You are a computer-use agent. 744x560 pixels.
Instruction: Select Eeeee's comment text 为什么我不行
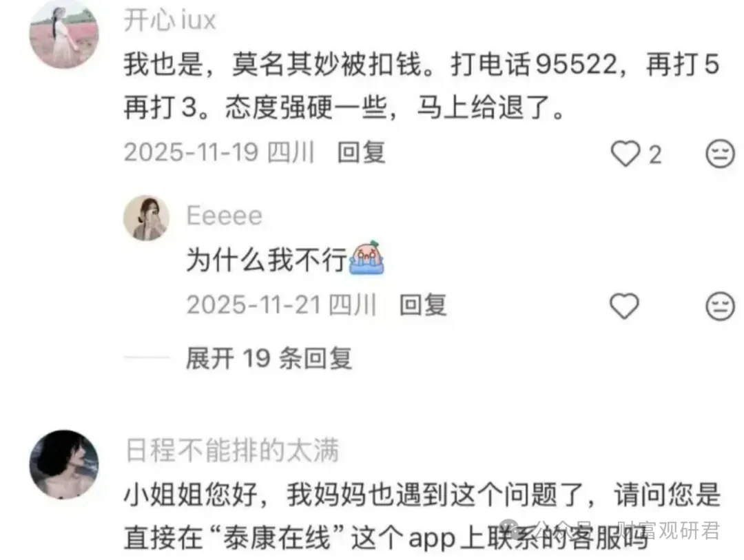267,260
